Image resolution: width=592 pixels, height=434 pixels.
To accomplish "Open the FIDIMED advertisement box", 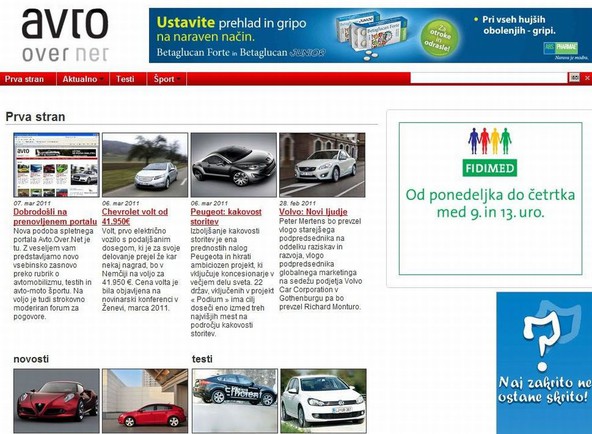I will tap(490, 199).
